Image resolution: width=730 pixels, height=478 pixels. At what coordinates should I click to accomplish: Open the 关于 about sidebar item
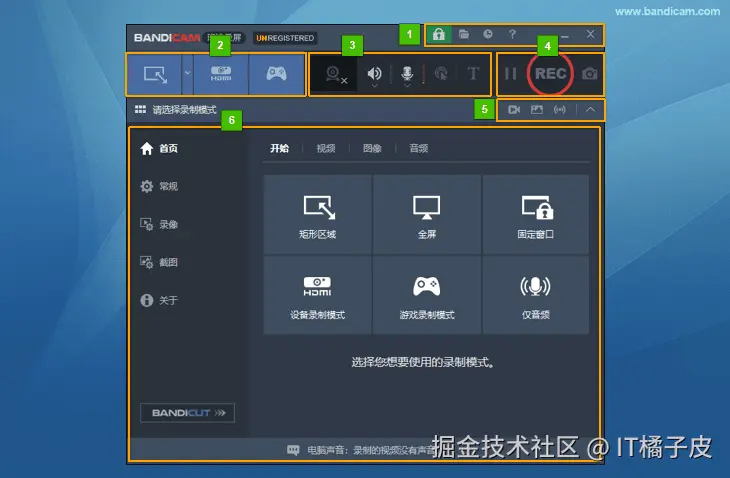159,300
